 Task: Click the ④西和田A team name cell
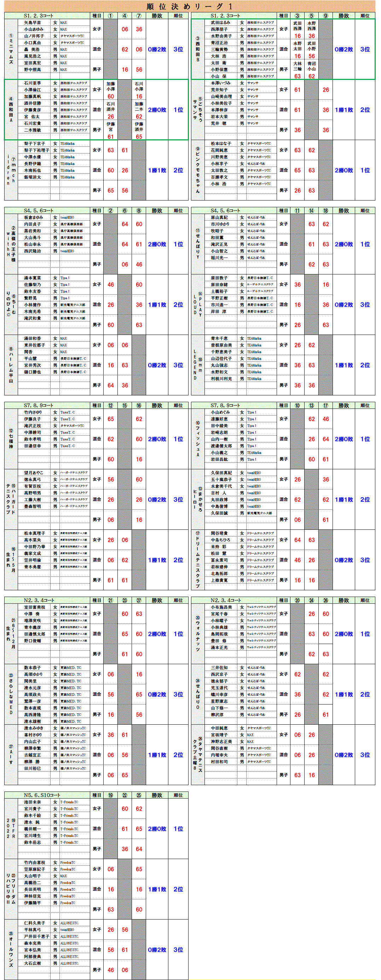coord(11,110)
